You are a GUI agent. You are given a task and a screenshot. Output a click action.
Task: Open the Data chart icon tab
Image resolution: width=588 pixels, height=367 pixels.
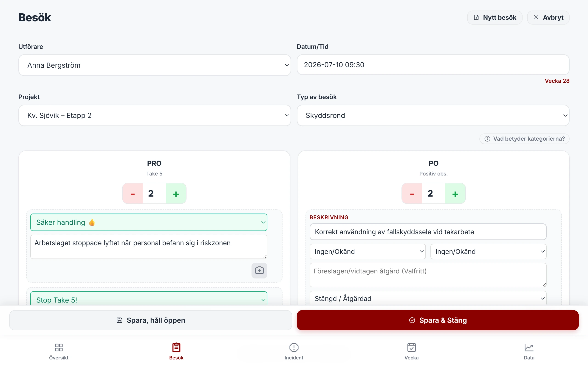[529, 351]
